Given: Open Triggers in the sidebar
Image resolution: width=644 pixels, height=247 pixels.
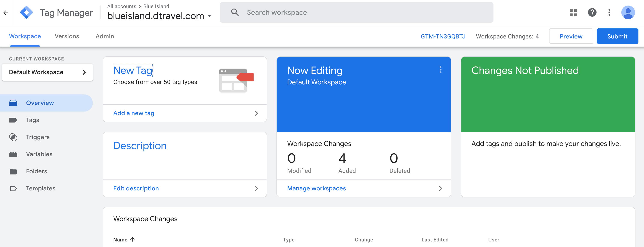Looking at the screenshot, I should [x=46, y=137].
